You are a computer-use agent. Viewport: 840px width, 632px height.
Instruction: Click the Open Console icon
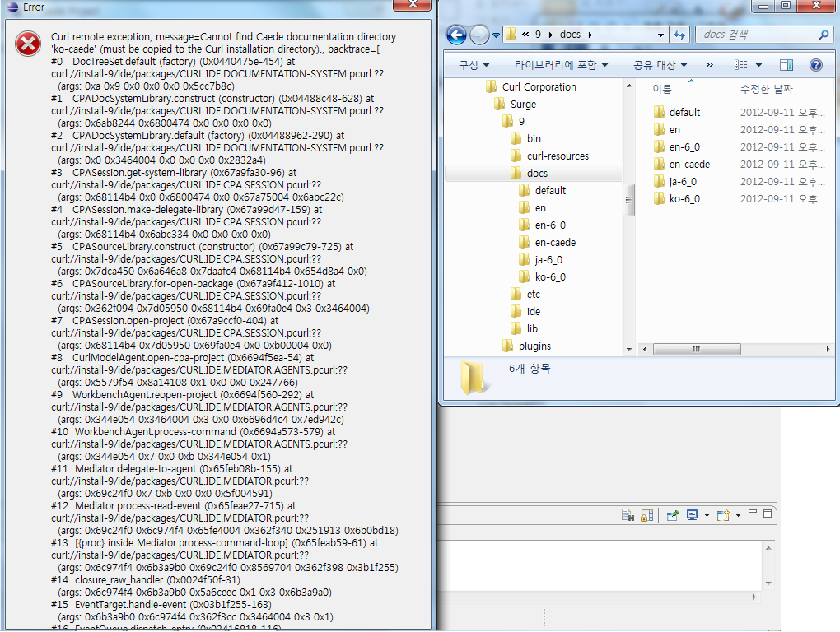pyautogui.click(x=723, y=515)
